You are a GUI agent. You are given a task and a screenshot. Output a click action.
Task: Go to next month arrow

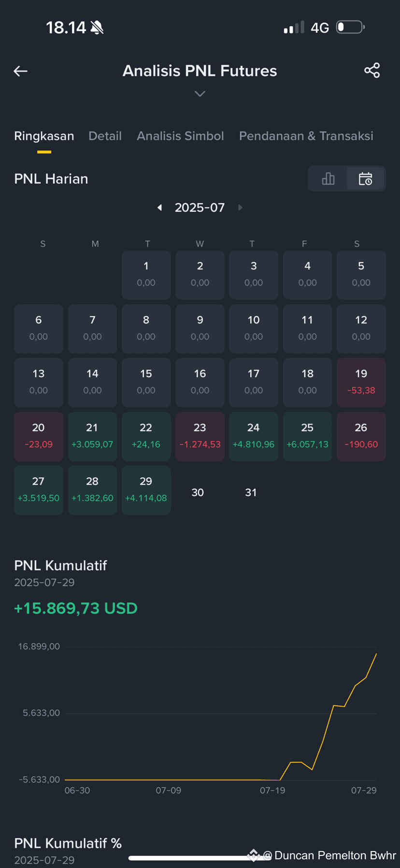(x=240, y=207)
